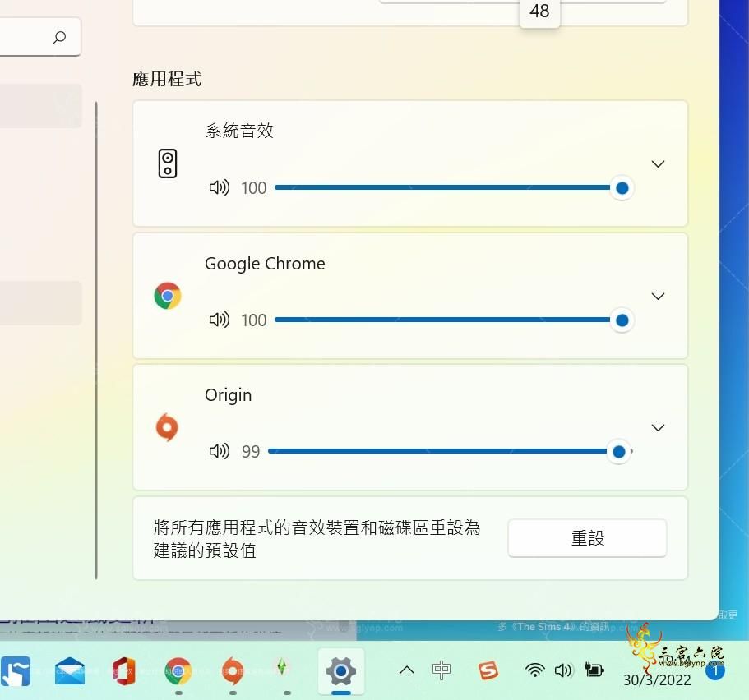Click the 系統音效 label
Image resolution: width=749 pixels, height=700 pixels.
239,131
